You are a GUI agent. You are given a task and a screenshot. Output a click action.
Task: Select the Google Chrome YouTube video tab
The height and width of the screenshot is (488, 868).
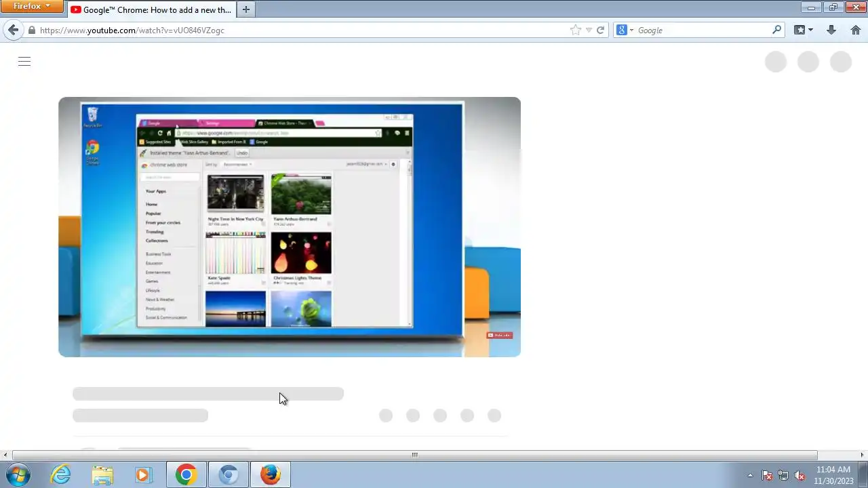point(152,9)
